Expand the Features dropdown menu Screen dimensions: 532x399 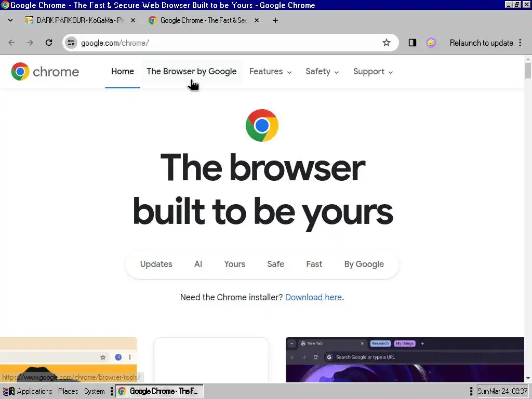pos(270,72)
